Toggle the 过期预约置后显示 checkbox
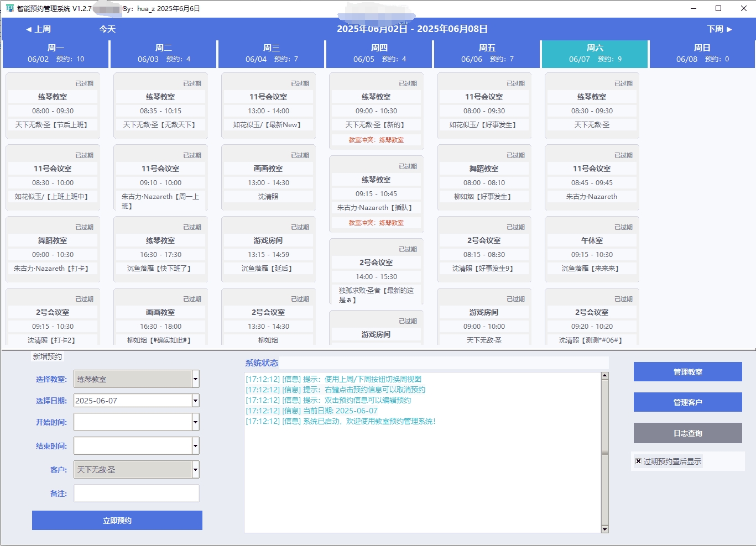This screenshot has width=756, height=546. pyautogui.click(x=637, y=461)
